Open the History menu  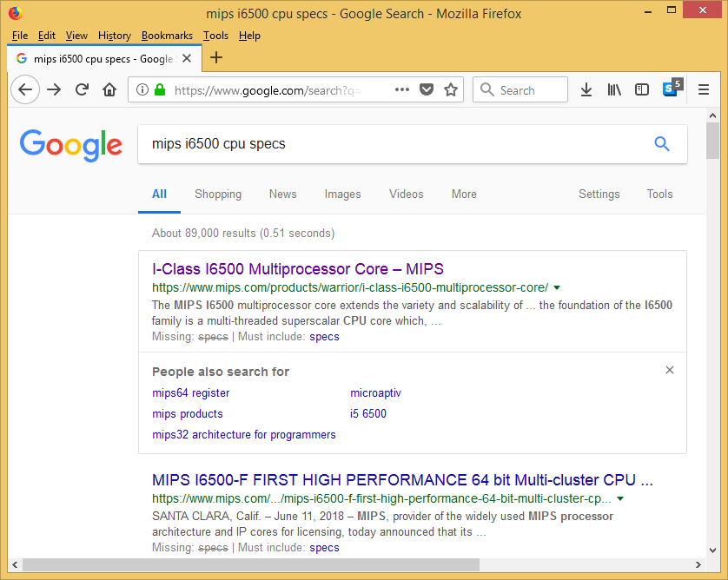click(114, 36)
